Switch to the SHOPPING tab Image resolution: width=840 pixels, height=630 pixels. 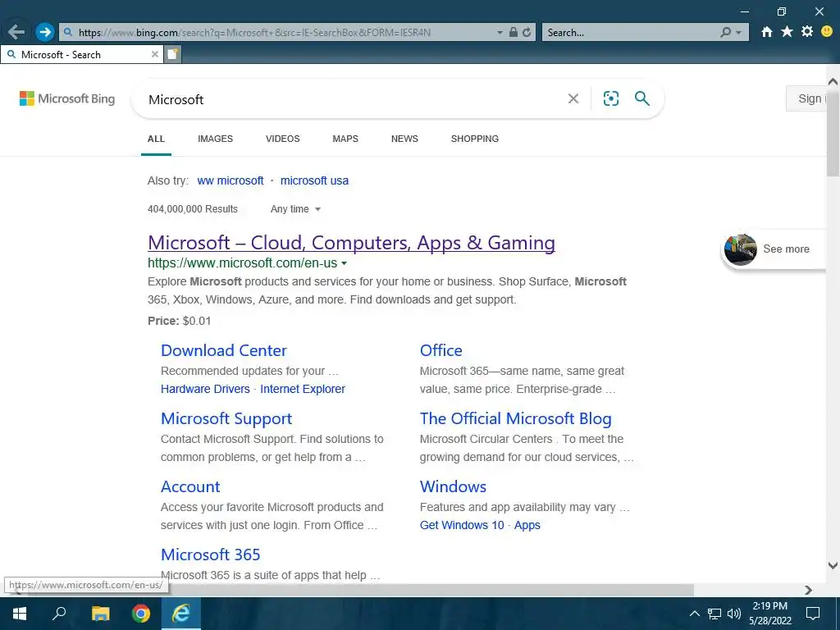click(475, 139)
